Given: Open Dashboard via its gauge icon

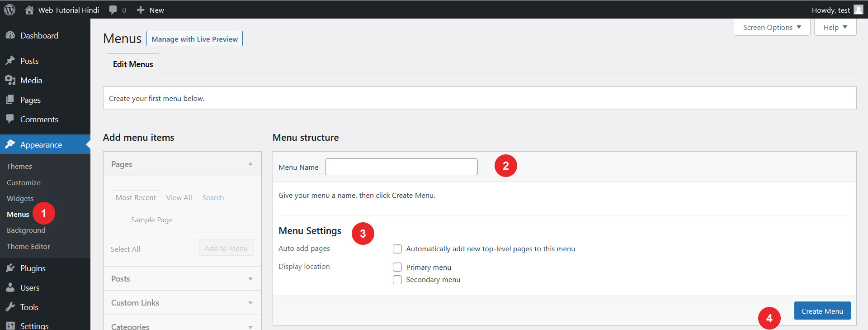Looking at the screenshot, I should pos(10,35).
